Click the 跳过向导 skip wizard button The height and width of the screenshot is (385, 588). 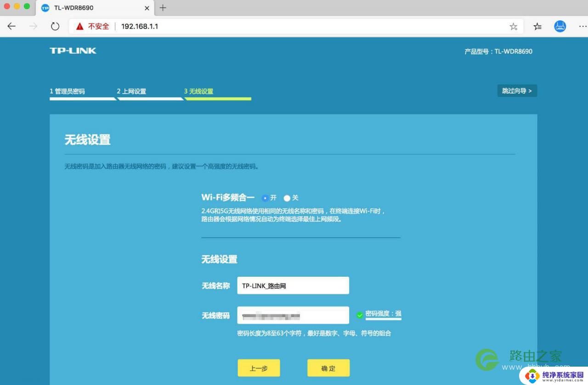[x=517, y=91]
